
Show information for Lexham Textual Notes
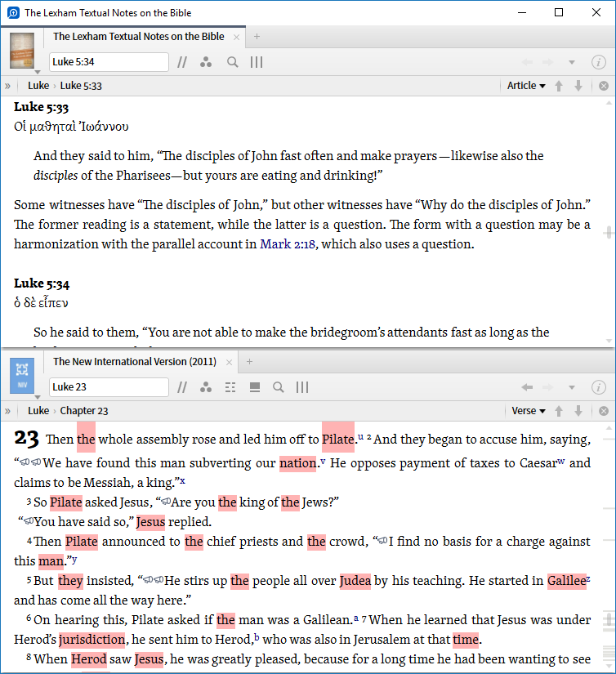pos(598,62)
